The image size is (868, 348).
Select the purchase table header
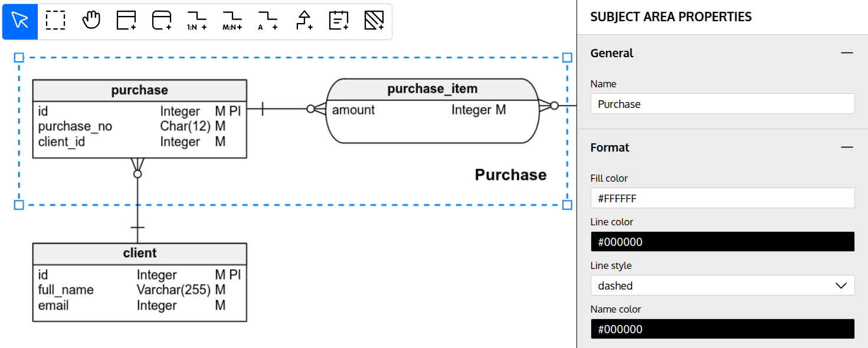point(139,90)
